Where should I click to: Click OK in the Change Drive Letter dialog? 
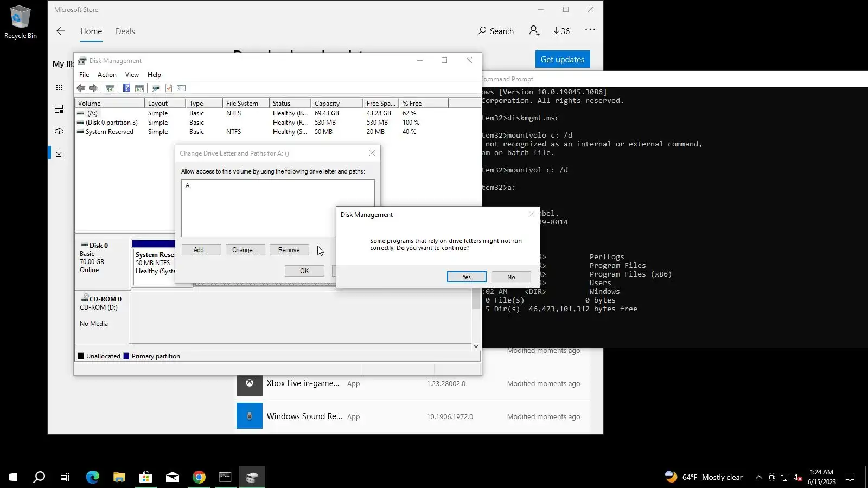[x=304, y=271]
